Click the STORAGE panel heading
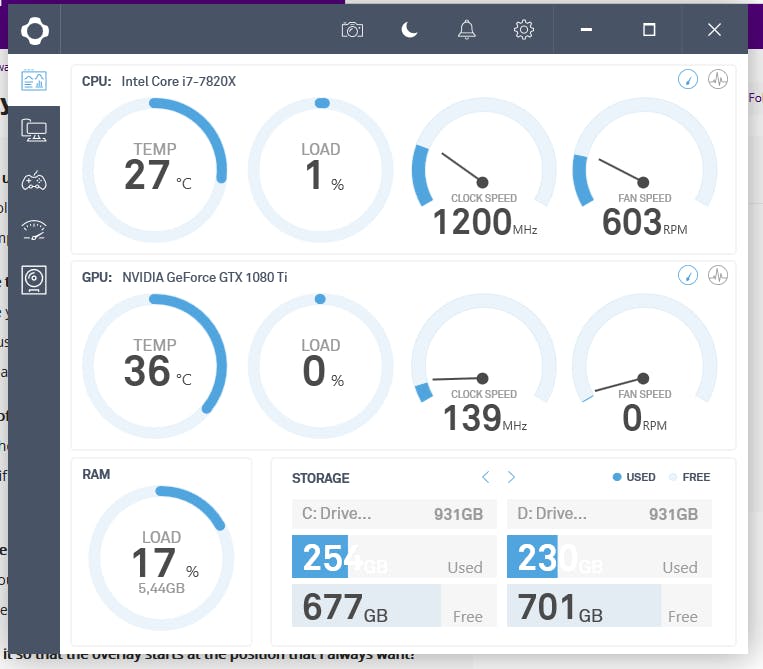 pyautogui.click(x=321, y=478)
